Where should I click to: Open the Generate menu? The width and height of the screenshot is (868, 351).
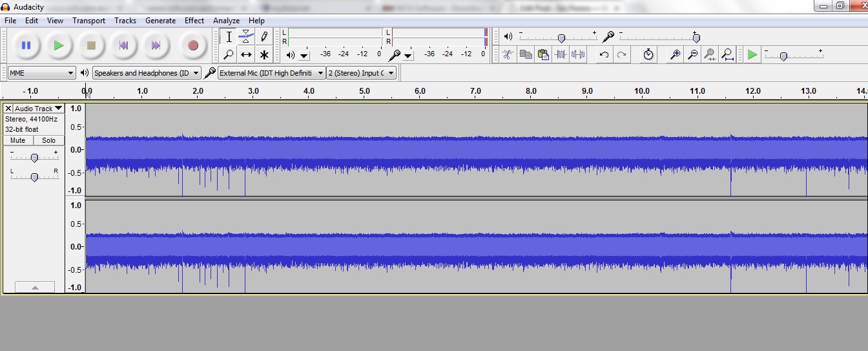(x=160, y=21)
